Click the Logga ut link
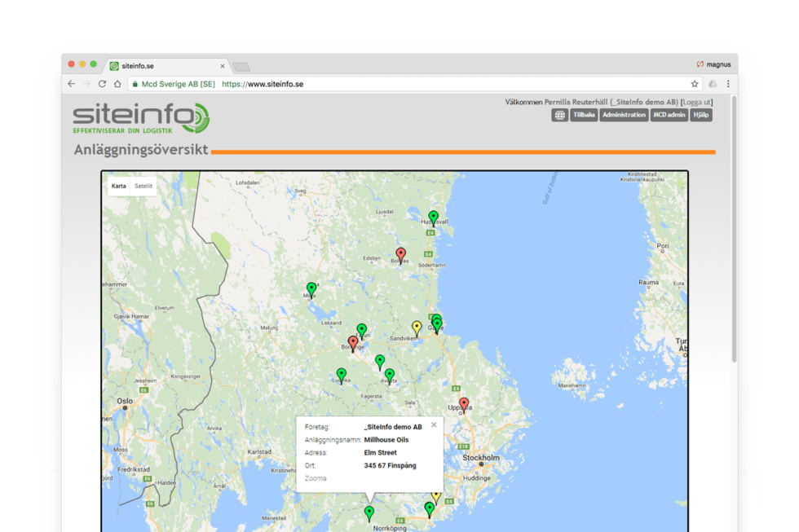 coord(696,103)
